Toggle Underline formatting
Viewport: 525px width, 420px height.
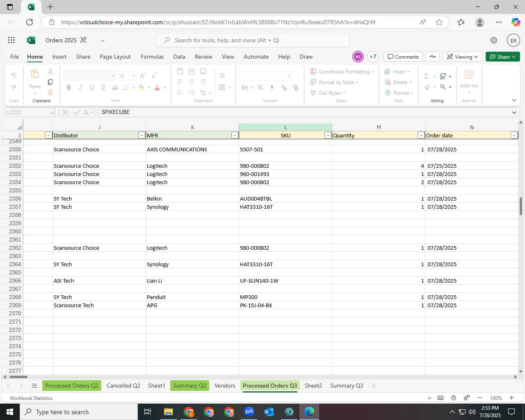tap(91, 87)
